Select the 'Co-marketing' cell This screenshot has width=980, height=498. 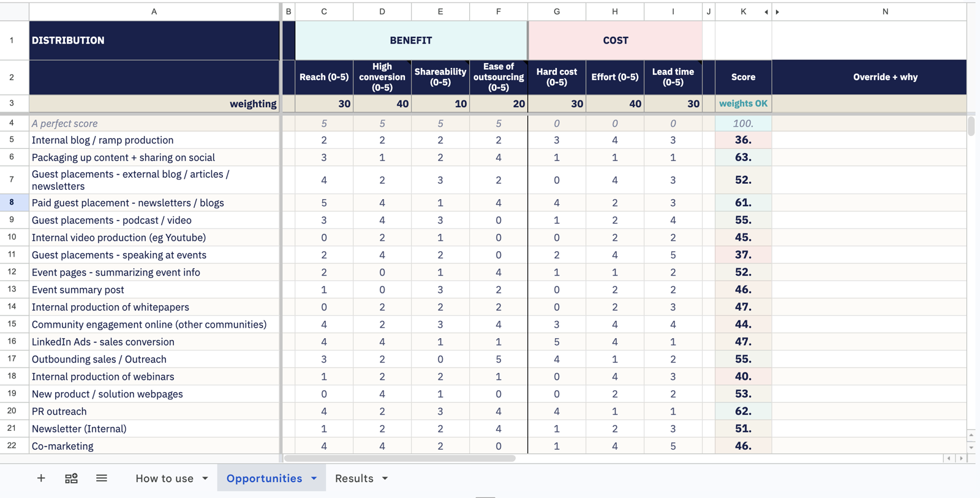coord(154,446)
